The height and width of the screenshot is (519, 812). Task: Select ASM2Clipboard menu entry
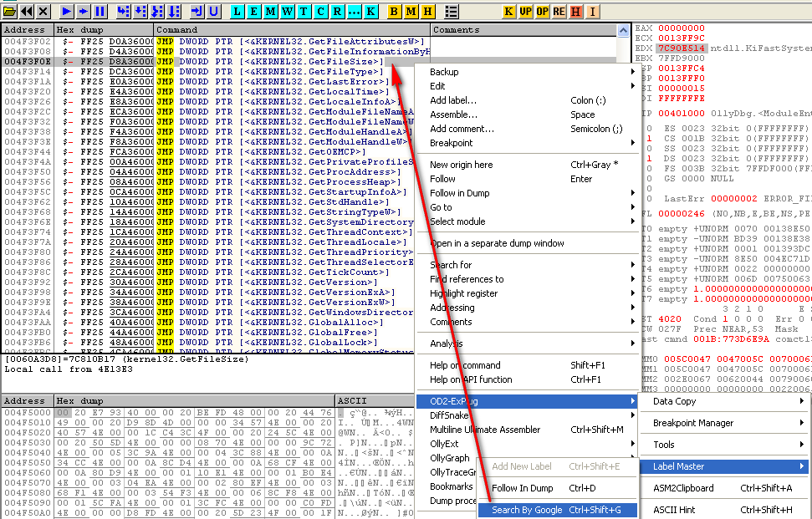pos(724,488)
